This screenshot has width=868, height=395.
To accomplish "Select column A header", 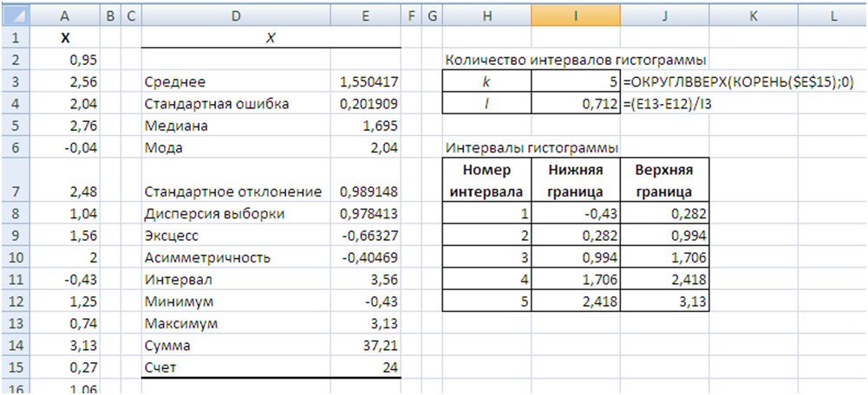I will [x=65, y=17].
